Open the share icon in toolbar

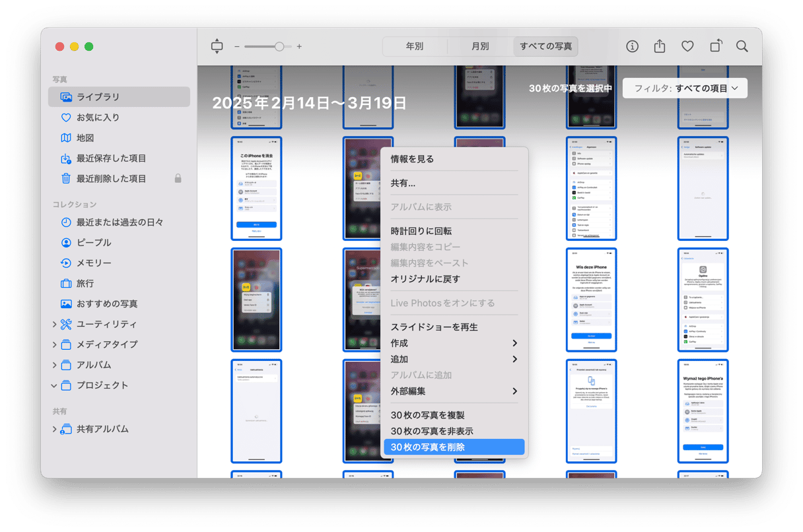pos(659,46)
